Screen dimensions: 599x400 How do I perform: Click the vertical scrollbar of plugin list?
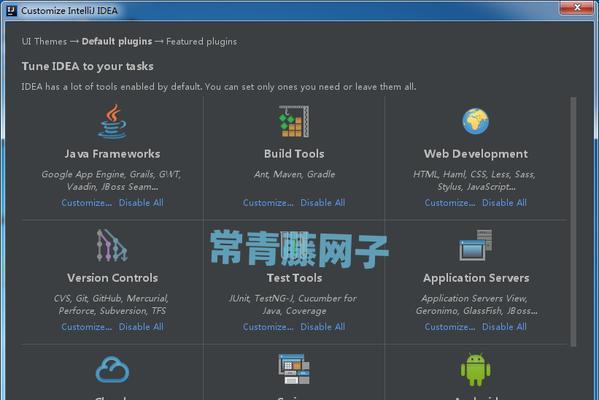573,222
